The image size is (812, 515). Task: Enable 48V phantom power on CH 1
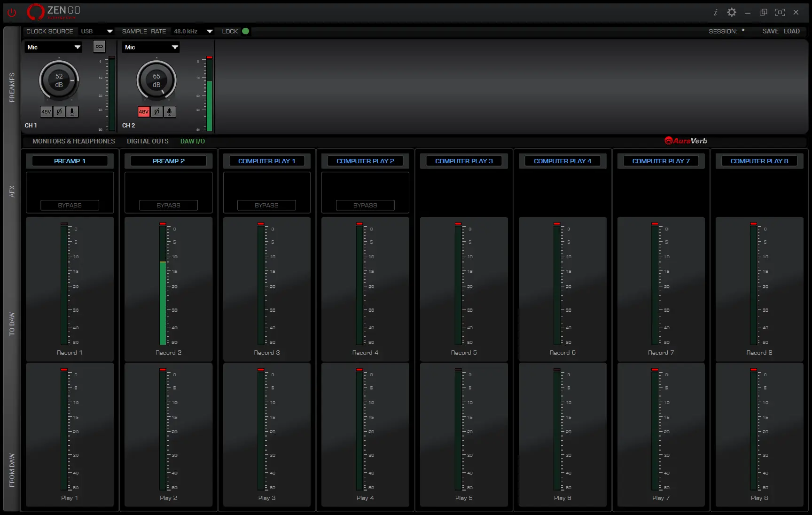point(46,112)
